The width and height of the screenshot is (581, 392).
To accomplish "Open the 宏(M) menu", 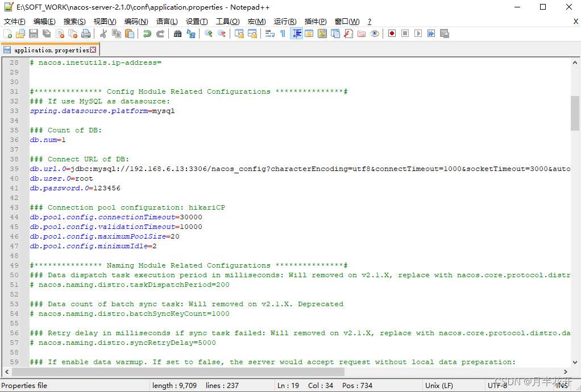I will 257,22.
